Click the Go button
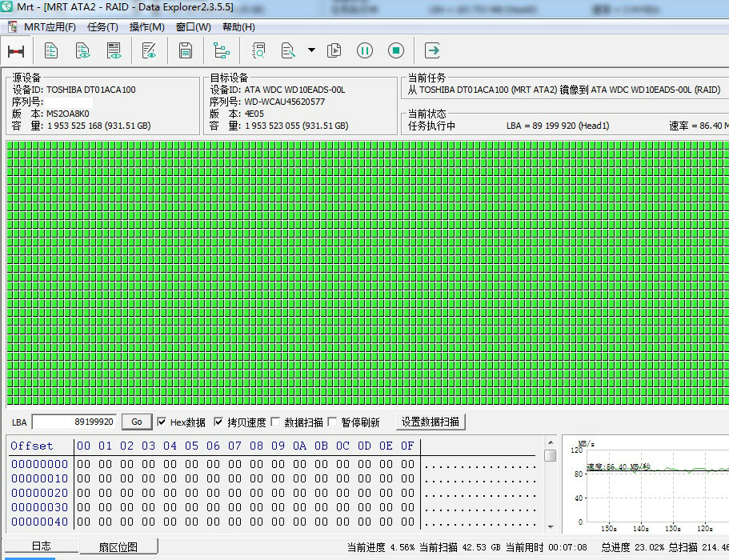 point(137,422)
